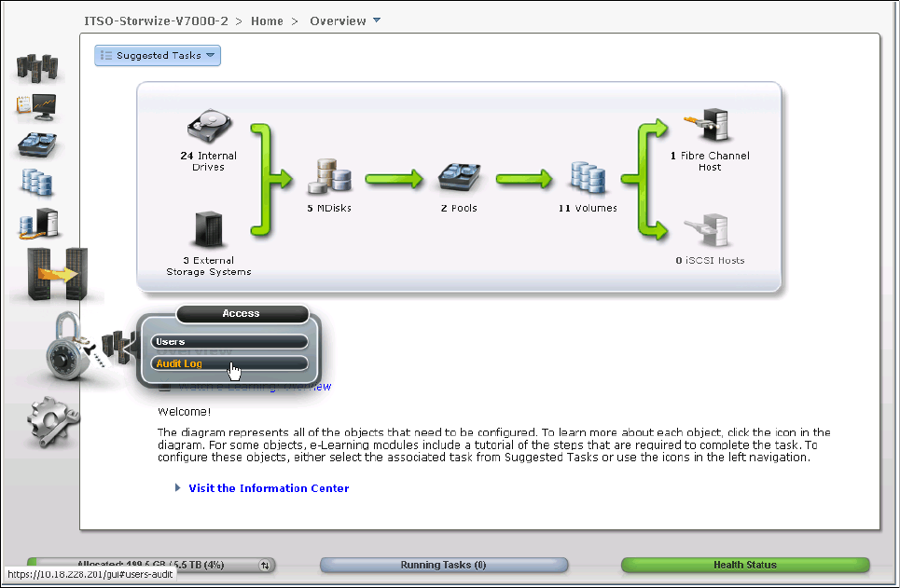Select Audit Log in the Access menu
The height and width of the screenshot is (588, 900).
tap(228, 363)
